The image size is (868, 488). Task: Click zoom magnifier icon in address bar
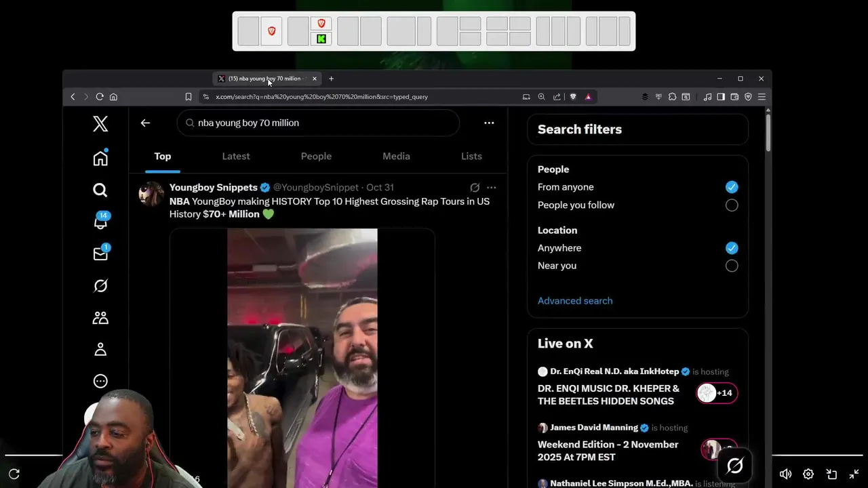pyautogui.click(x=541, y=97)
